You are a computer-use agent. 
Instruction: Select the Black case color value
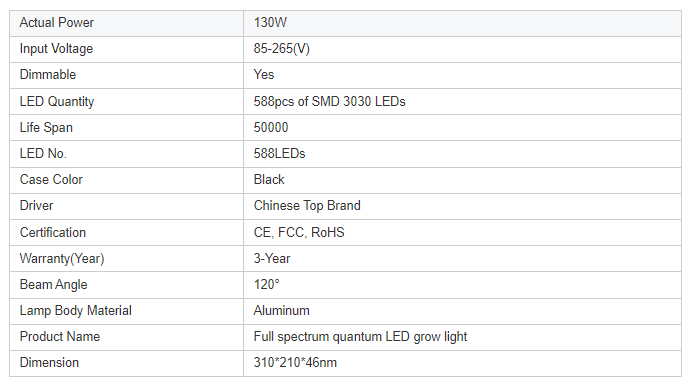tap(269, 180)
